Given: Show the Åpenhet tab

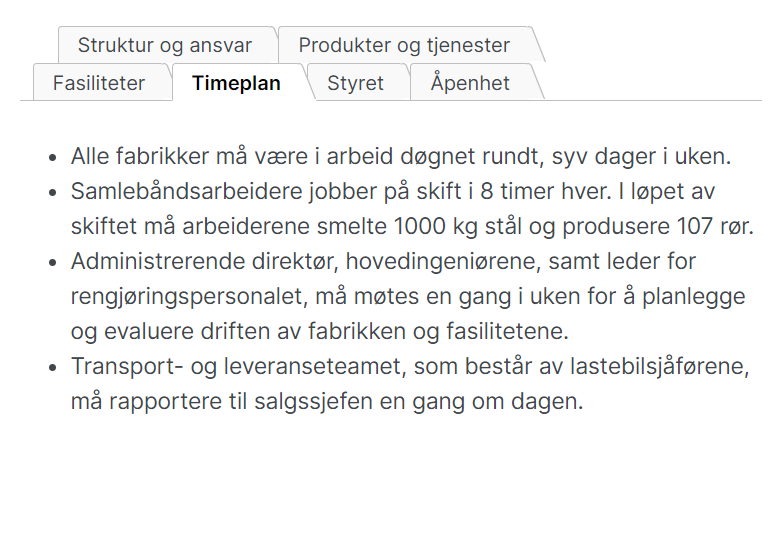Looking at the screenshot, I should click(470, 83).
